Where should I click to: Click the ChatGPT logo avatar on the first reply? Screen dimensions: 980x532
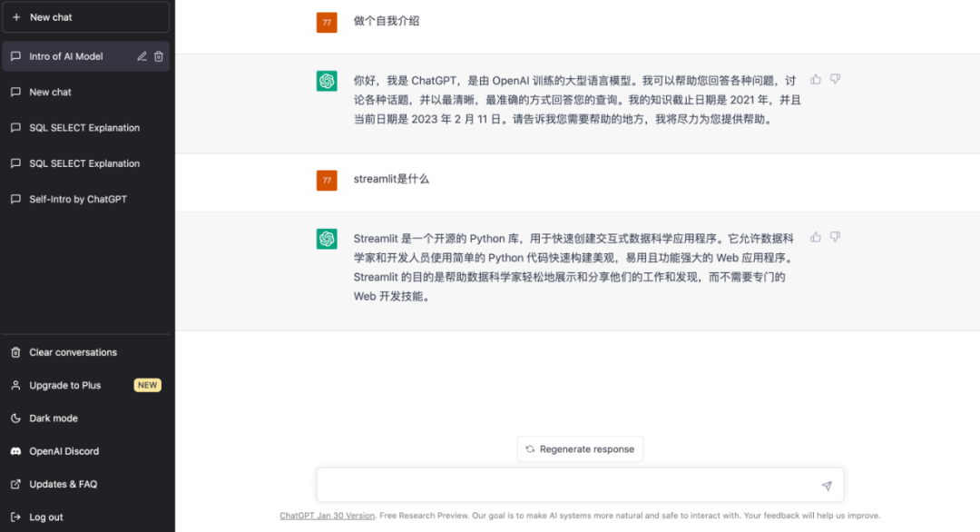(x=327, y=81)
